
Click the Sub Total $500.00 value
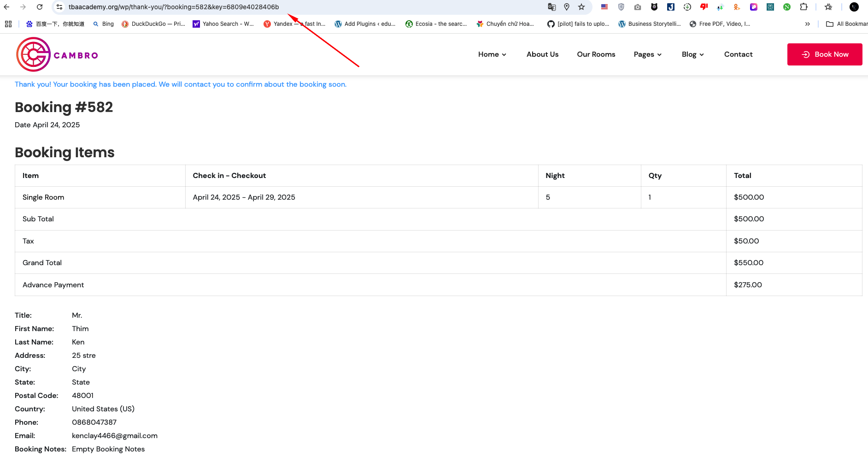pos(749,219)
